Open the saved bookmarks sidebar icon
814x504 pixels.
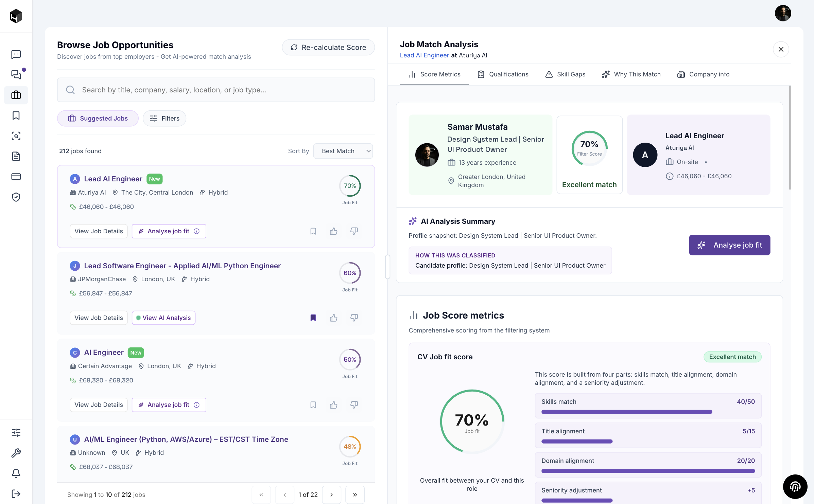point(16,115)
